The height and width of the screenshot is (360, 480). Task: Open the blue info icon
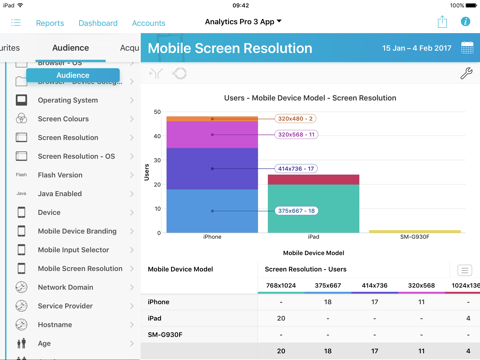tap(465, 22)
